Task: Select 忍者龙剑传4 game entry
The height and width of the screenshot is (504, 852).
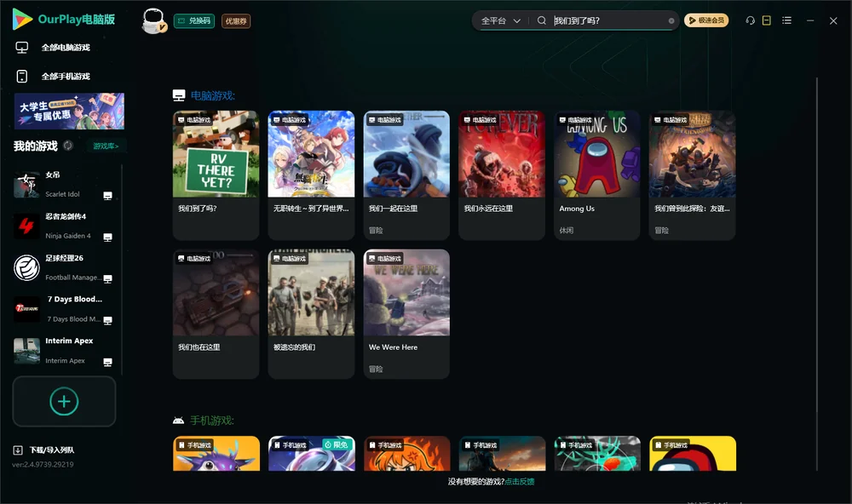Action: click(x=62, y=226)
